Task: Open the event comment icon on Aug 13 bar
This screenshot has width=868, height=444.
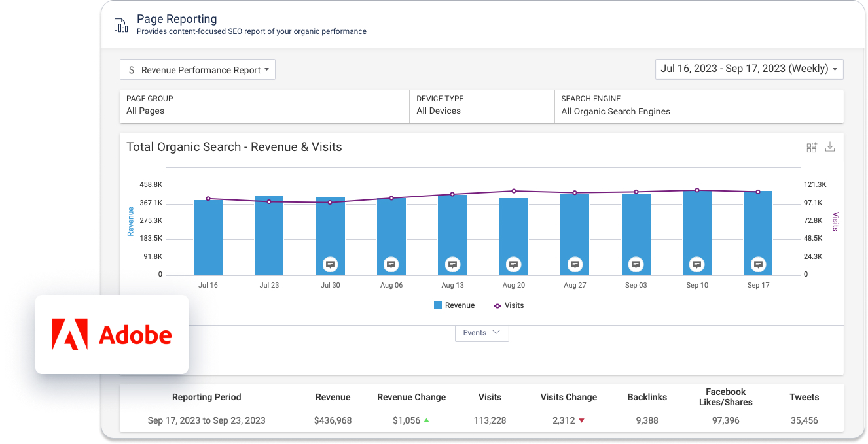Action: [x=452, y=264]
